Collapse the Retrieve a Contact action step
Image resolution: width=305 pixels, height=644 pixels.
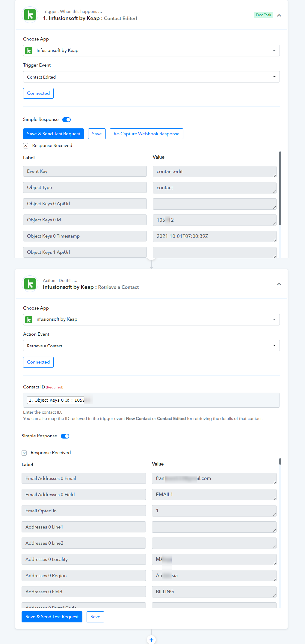point(279,284)
